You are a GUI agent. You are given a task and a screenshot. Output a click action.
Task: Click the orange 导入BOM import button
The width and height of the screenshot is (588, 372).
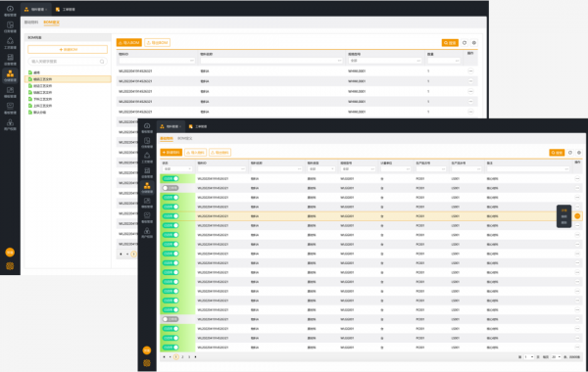pyautogui.click(x=129, y=43)
